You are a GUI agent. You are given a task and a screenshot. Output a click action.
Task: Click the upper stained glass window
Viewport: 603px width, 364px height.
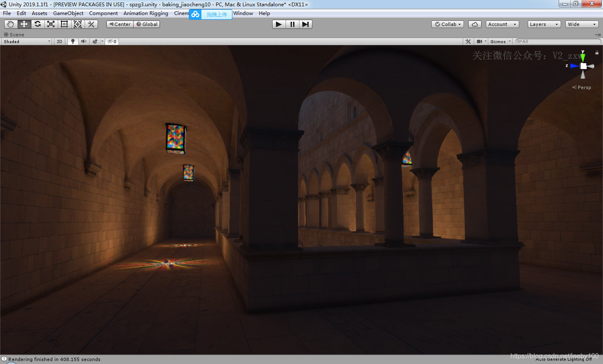[x=176, y=138]
